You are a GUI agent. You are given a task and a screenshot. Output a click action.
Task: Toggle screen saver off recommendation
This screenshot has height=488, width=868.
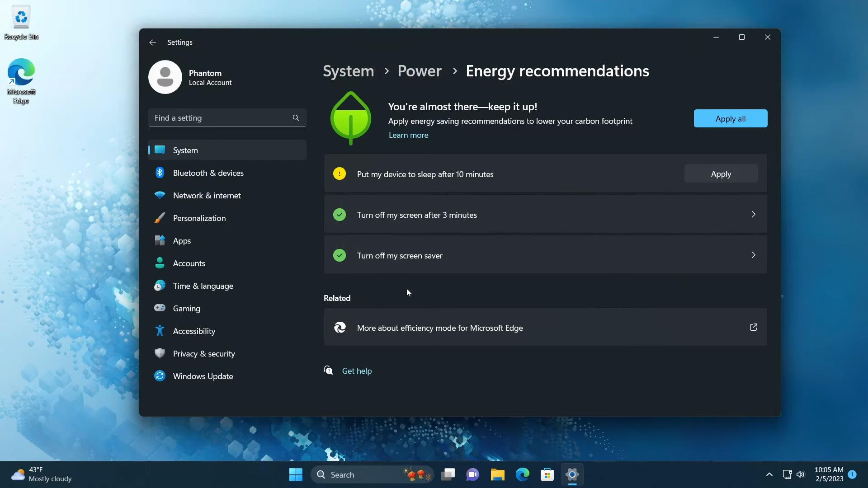pos(544,255)
